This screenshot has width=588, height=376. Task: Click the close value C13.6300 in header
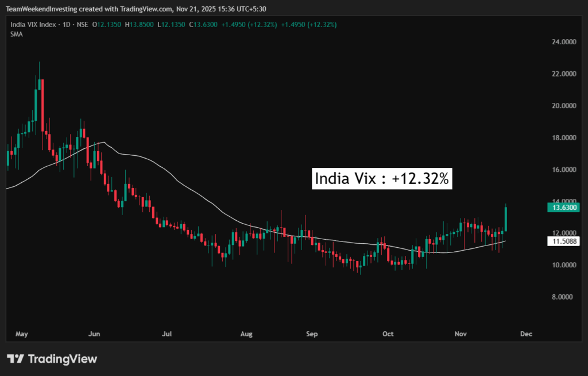(x=206, y=25)
